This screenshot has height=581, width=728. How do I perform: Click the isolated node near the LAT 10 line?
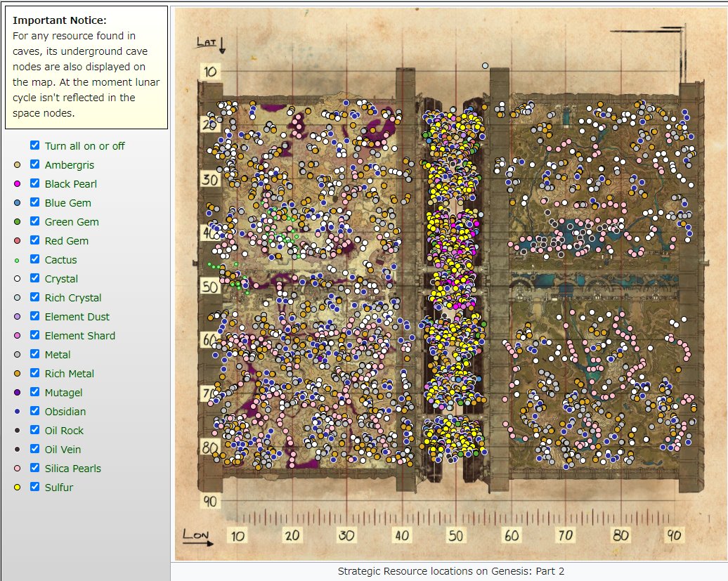(x=485, y=66)
